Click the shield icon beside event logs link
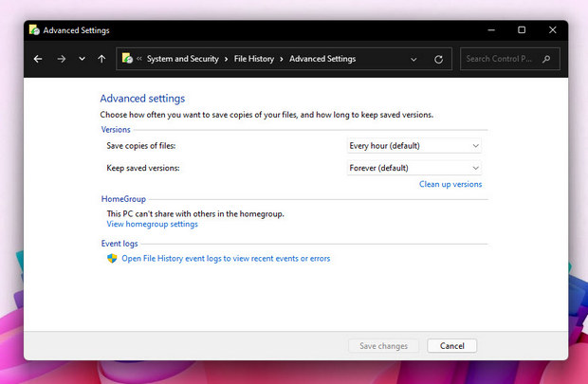588x384 pixels. point(112,258)
